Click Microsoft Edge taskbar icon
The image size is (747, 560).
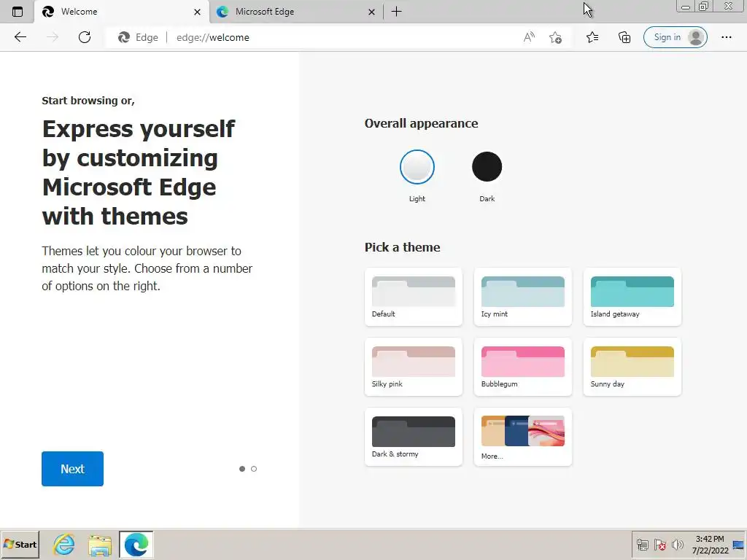click(136, 545)
